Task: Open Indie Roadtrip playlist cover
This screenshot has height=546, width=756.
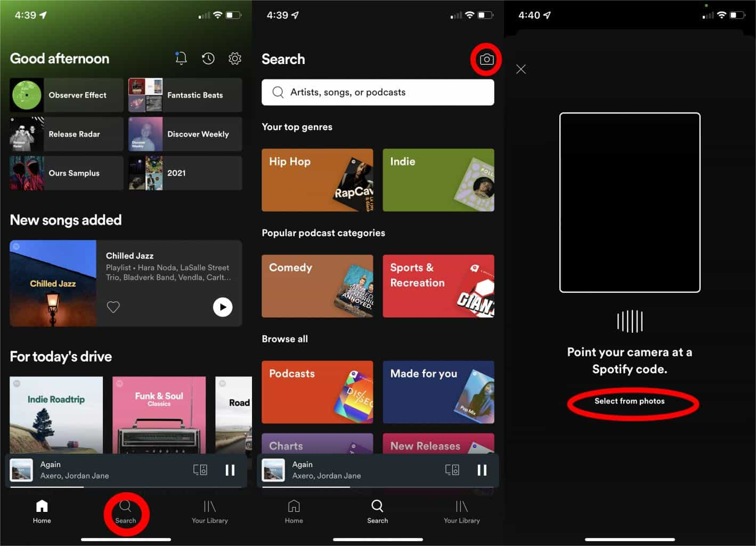Action: point(56,415)
